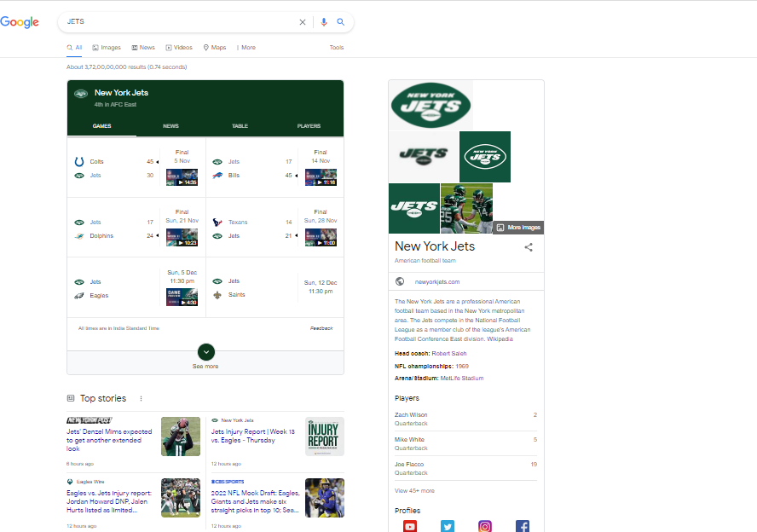
Task: Open the Jets Facebook profile icon
Action: [x=523, y=526]
